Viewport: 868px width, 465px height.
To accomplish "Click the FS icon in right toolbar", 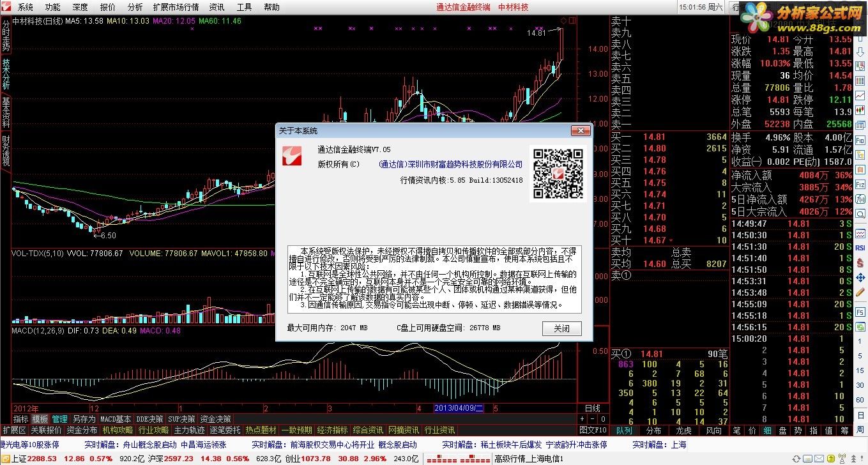I will click(860, 312).
